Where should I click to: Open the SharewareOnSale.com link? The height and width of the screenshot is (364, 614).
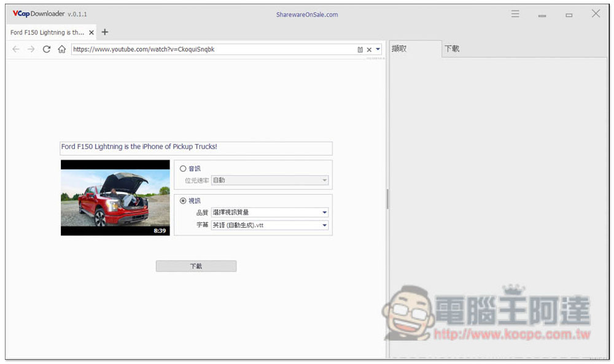[307, 15]
